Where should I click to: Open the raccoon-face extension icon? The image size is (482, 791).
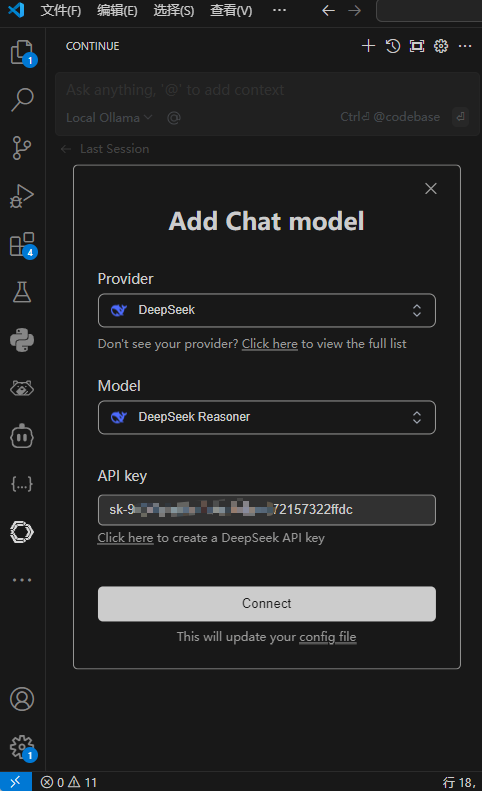click(x=22, y=388)
